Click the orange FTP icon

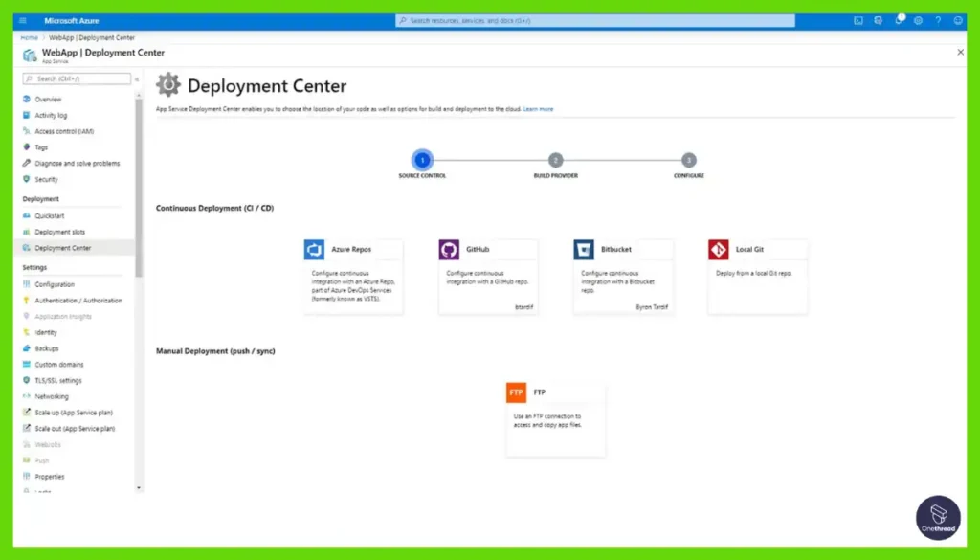coord(516,392)
